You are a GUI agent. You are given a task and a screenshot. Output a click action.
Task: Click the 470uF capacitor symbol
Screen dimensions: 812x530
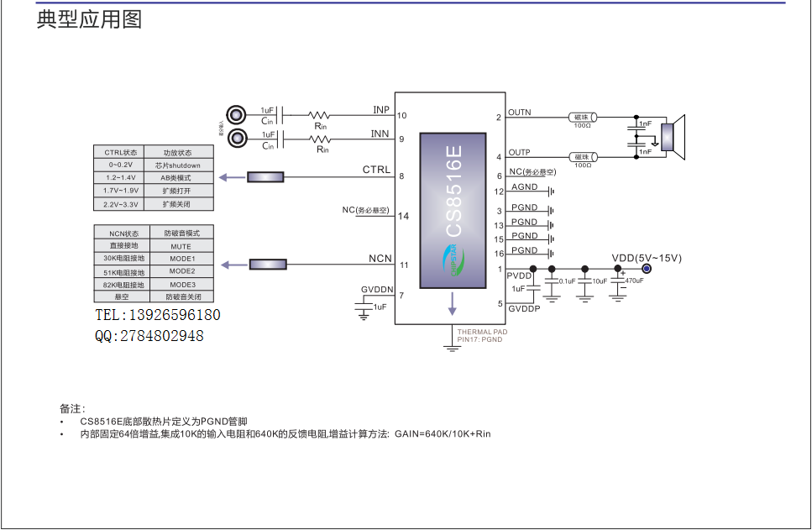tap(618, 282)
